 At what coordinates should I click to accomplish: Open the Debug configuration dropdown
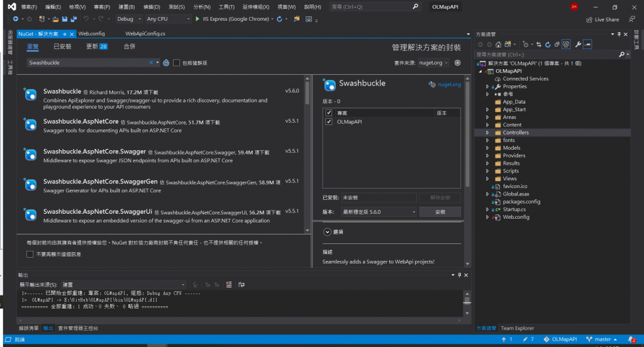pyautogui.click(x=129, y=19)
